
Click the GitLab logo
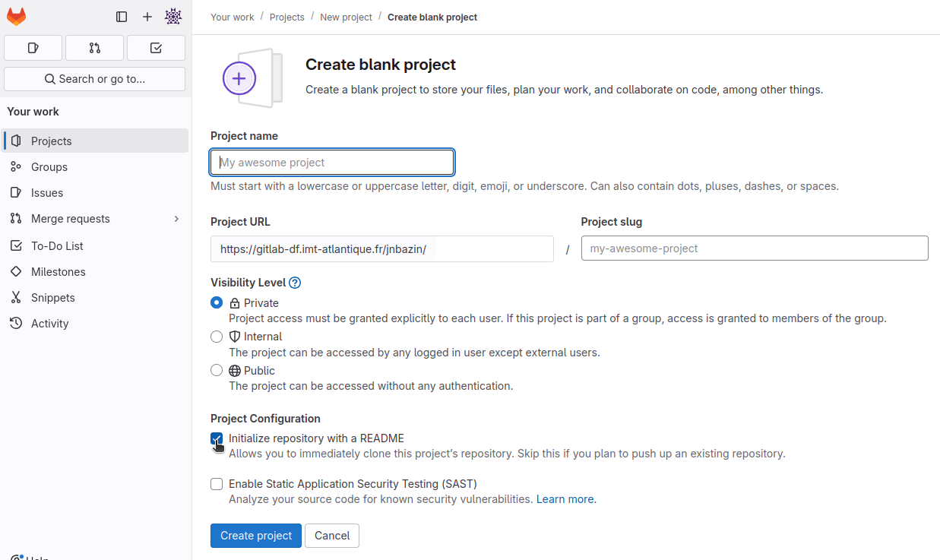(16, 16)
